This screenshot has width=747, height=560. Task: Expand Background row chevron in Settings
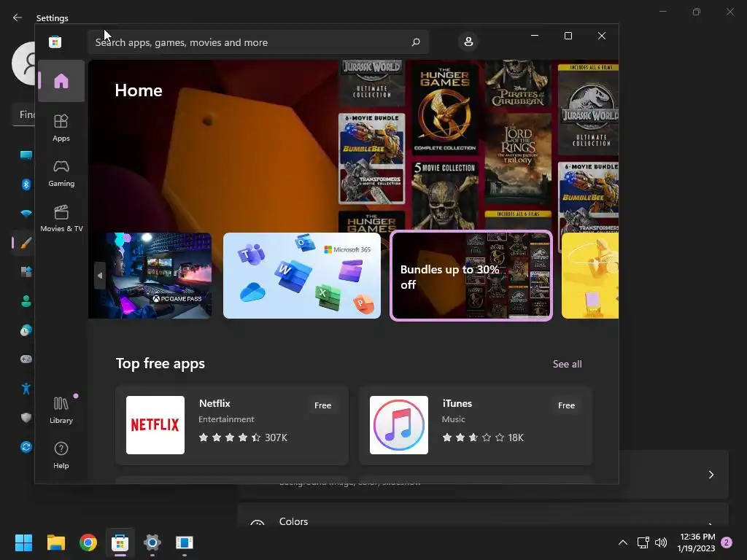click(x=711, y=474)
